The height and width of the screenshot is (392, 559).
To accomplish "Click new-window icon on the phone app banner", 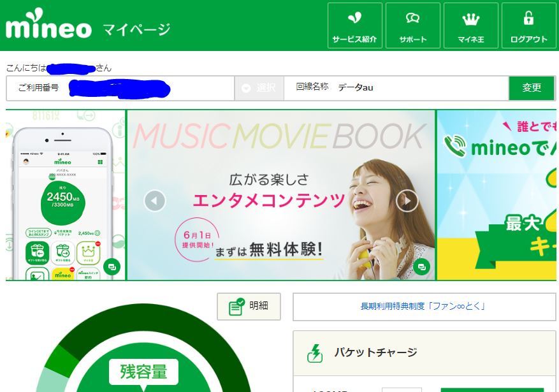I will point(112,267).
